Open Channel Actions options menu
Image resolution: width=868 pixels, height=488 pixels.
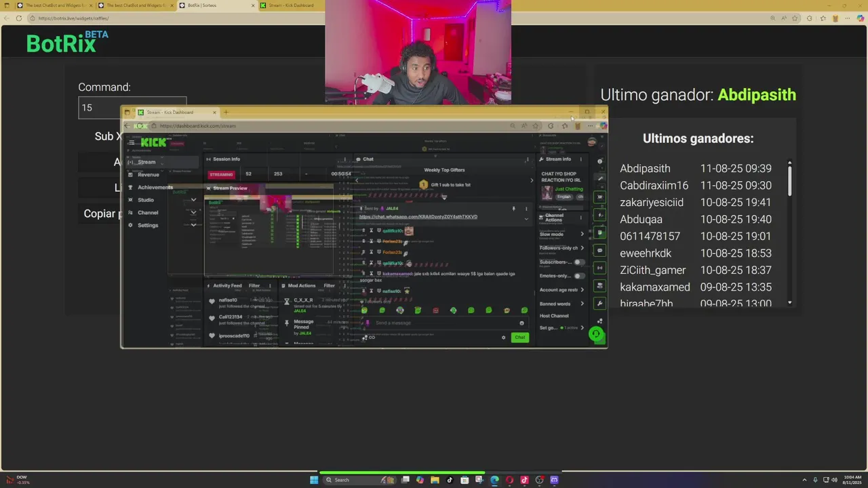coord(580,218)
